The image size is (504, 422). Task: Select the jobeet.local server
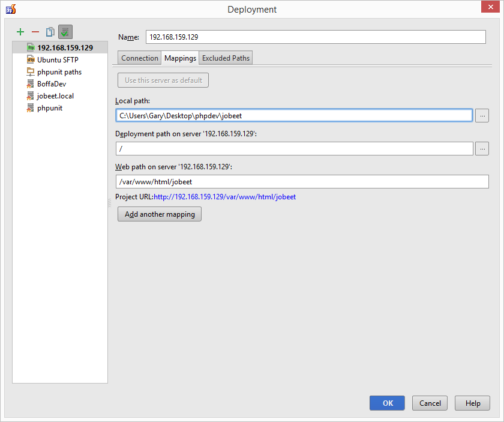[55, 95]
